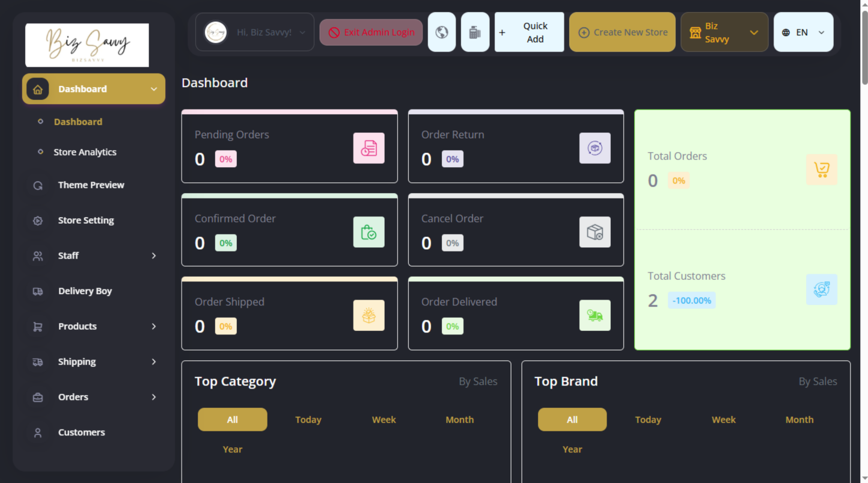Click the Biz Savvy logo image
Viewport: 868px width, 483px height.
tap(87, 45)
